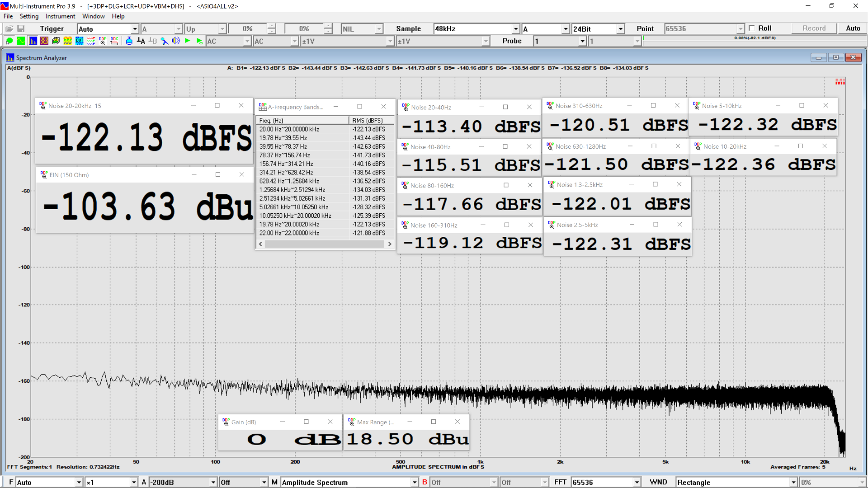The width and height of the screenshot is (868, 488).
Task: Click the green play triangle icon
Action: point(188,41)
